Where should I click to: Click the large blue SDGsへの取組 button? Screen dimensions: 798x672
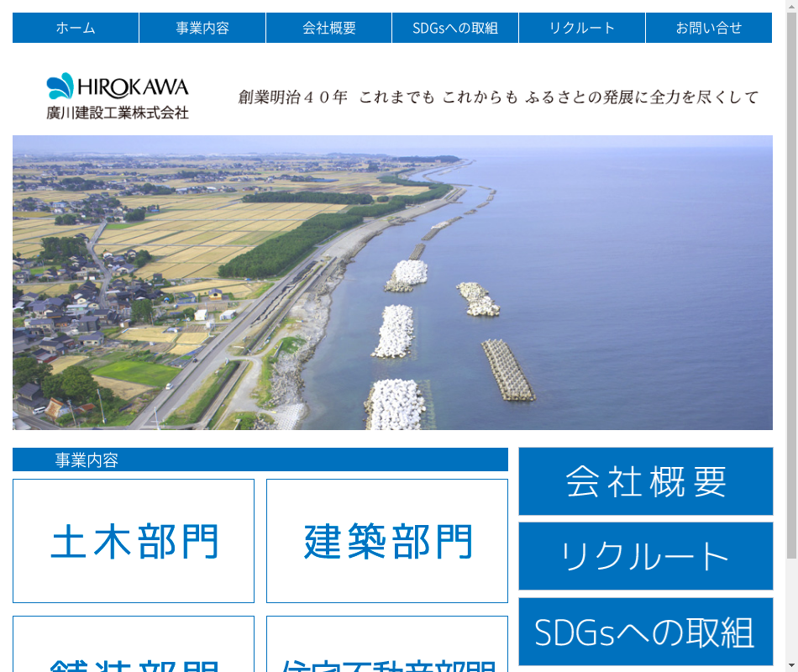646,632
